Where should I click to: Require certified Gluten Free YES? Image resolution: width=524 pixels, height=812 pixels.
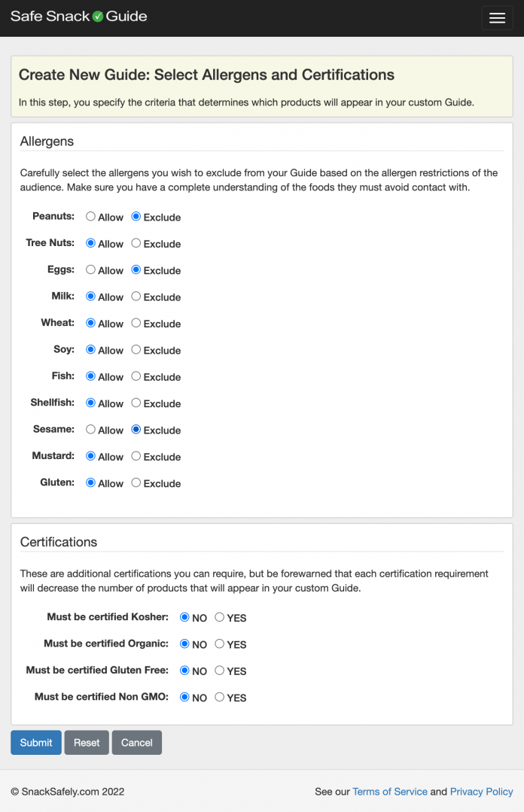tap(220, 671)
